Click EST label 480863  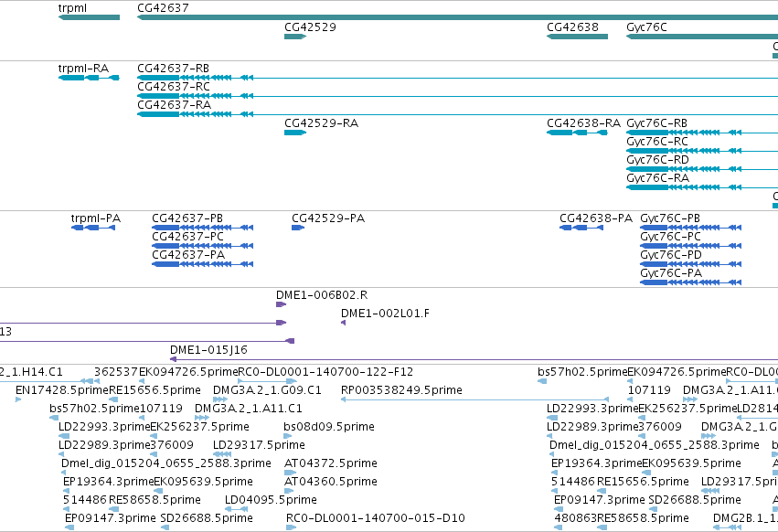click(x=575, y=518)
